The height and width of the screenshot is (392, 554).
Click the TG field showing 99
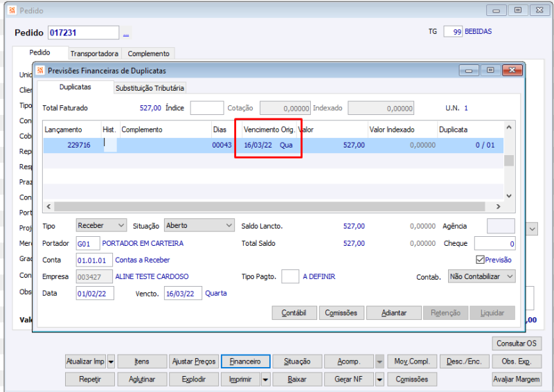click(x=453, y=32)
